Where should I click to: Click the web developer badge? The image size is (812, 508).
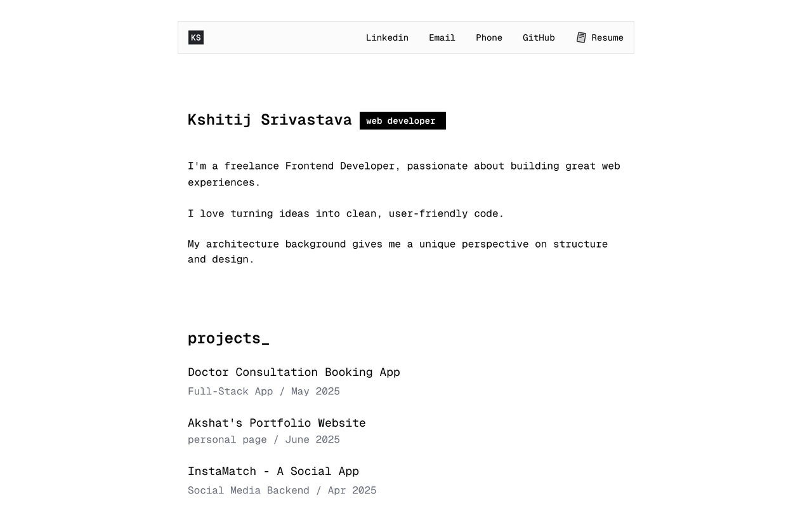[403, 121]
